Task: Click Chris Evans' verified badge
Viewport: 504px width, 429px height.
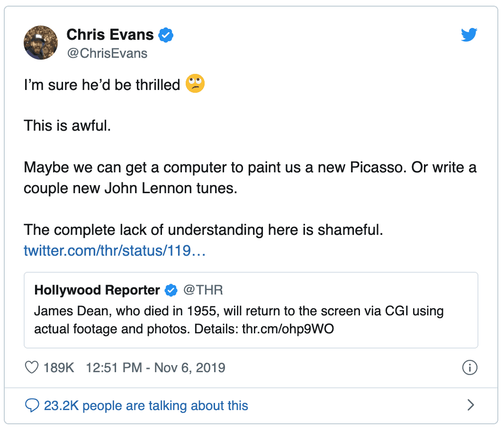Action: [165, 34]
